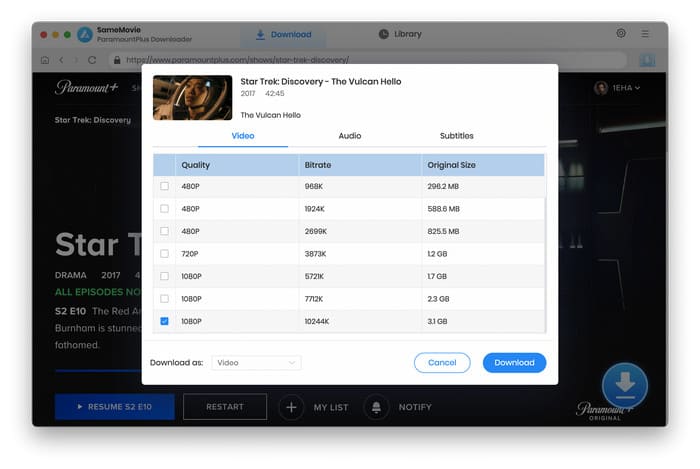The height and width of the screenshot is (469, 700).
Task: Go back with the left arrow icon
Action: point(61,60)
